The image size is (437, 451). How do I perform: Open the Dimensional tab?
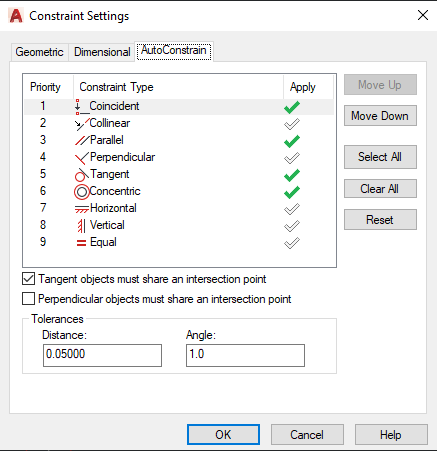tap(102, 52)
